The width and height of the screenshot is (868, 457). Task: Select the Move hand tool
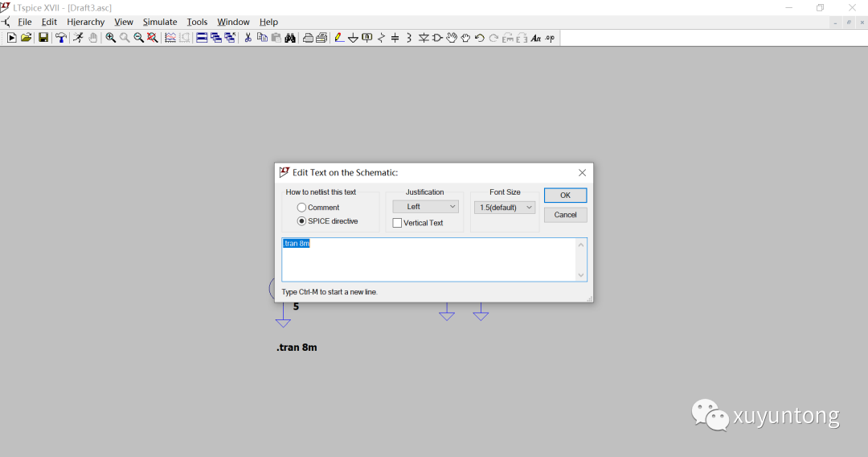[x=452, y=38]
